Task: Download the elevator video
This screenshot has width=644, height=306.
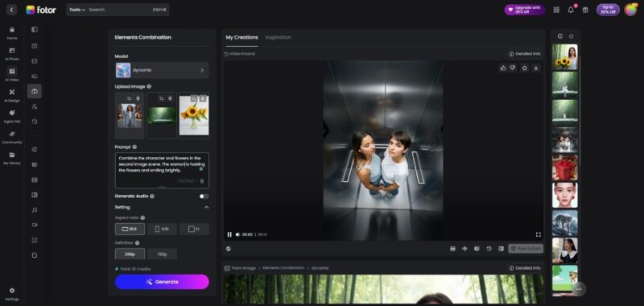Action: (536, 68)
